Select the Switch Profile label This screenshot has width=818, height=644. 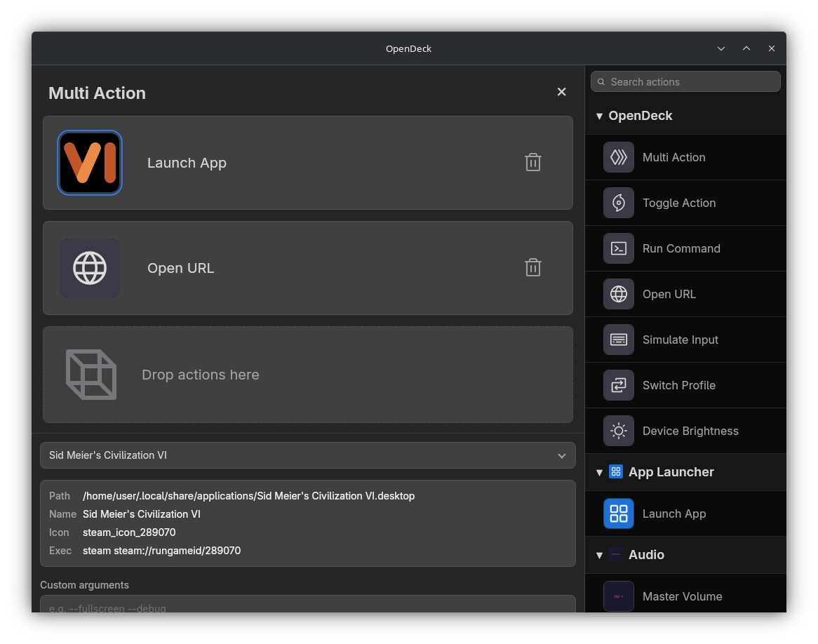pyautogui.click(x=678, y=385)
